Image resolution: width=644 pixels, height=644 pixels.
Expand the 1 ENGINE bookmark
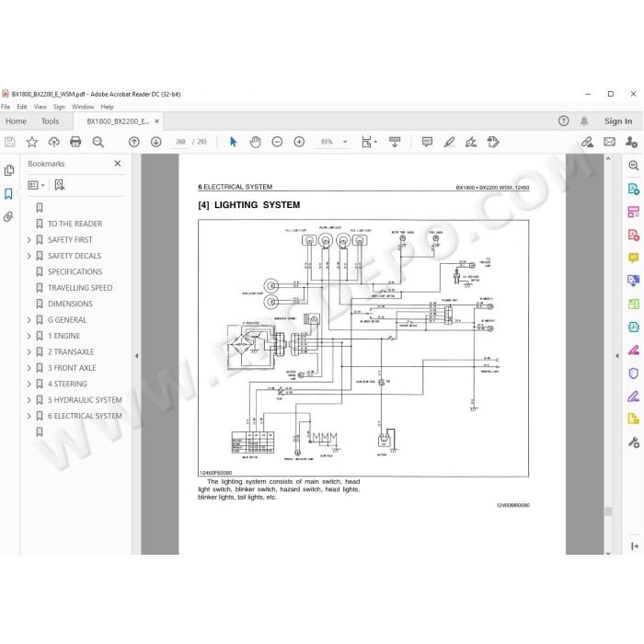(29, 336)
